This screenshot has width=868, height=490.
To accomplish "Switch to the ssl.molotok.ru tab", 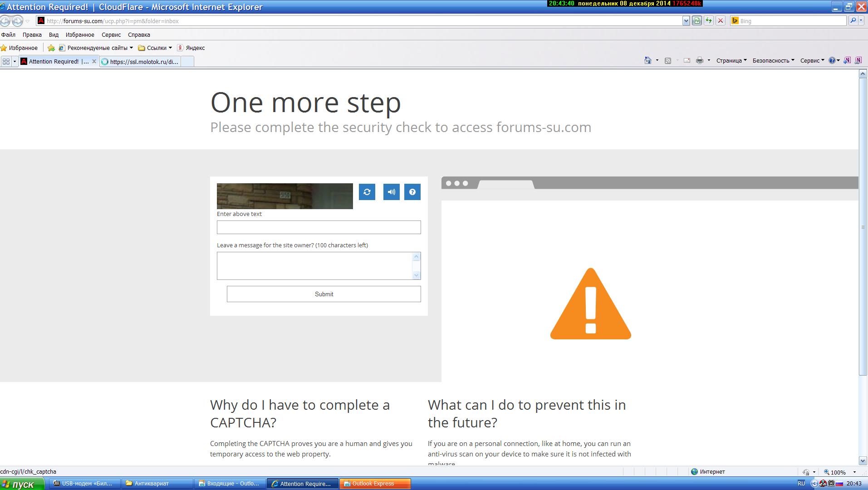I will tap(141, 62).
